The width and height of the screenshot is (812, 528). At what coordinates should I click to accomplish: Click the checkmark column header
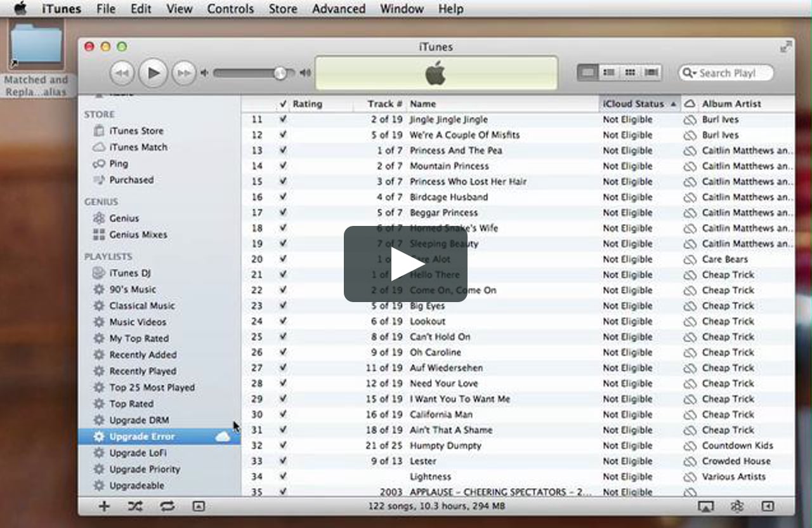pos(283,104)
